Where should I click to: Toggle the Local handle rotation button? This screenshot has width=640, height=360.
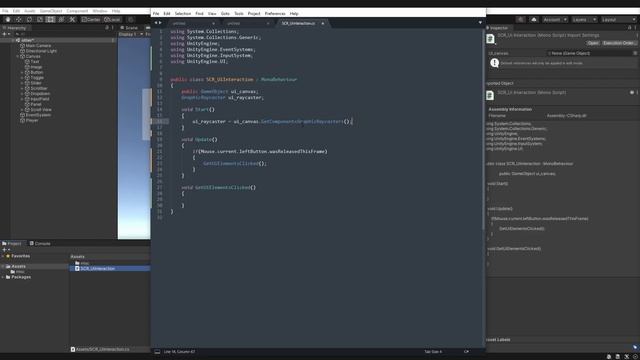coord(112,19)
